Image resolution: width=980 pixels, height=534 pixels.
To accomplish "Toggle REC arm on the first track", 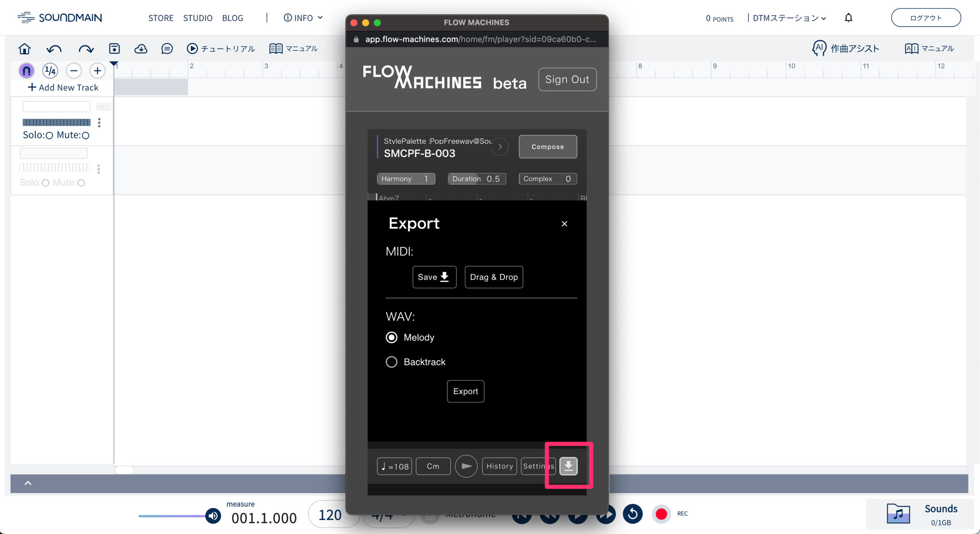I will coord(103,106).
